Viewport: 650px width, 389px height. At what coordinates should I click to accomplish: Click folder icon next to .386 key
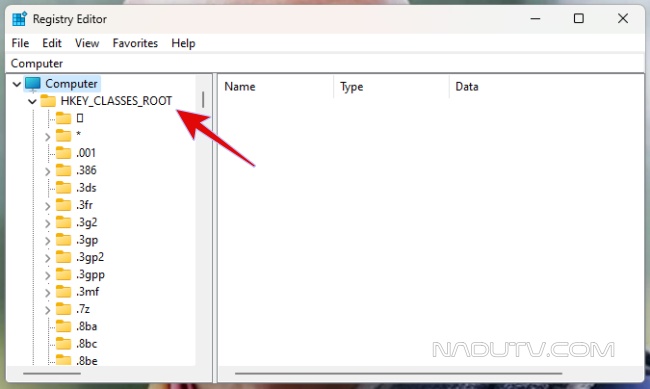click(x=63, y=170)
